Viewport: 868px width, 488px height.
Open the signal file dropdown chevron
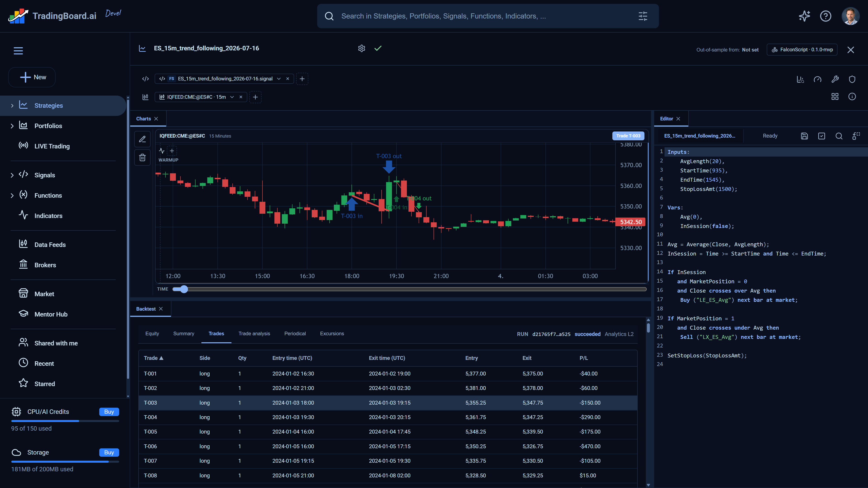pyautogui.click(x=279, y=79)
